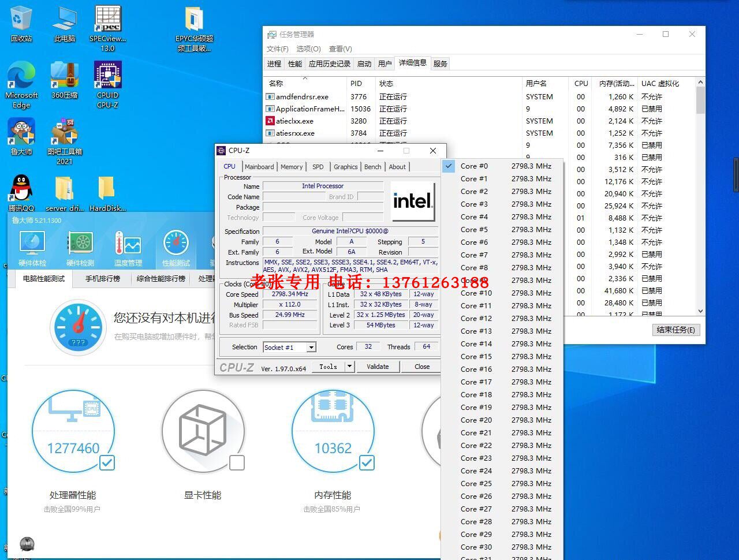
Task: Open the EPYC华硕超频工具 folder on the desktop
Action: pyautogui.click(x=195, y=29)
